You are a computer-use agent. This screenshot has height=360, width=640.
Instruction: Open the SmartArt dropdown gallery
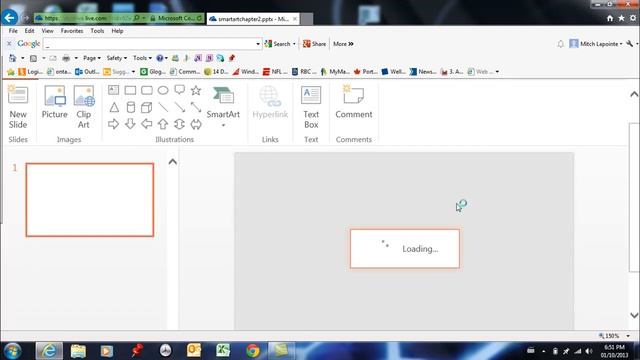click(x=223, y=125)
